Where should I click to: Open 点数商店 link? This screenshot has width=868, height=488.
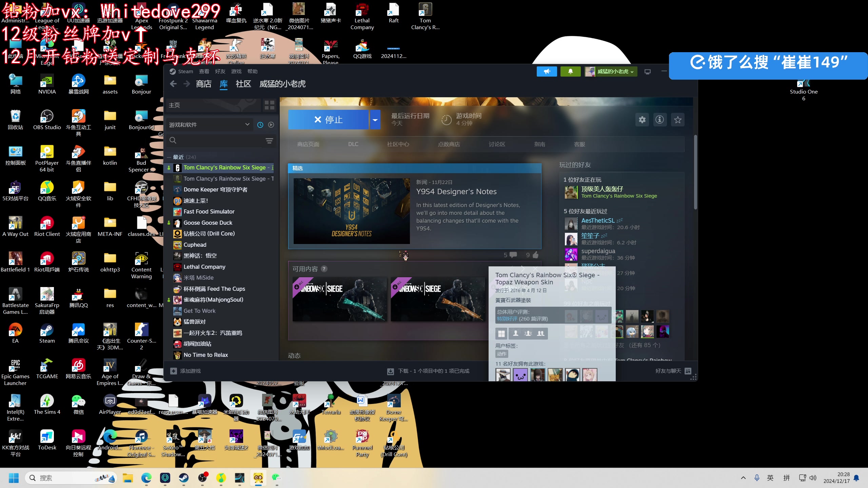coord(449,144)
